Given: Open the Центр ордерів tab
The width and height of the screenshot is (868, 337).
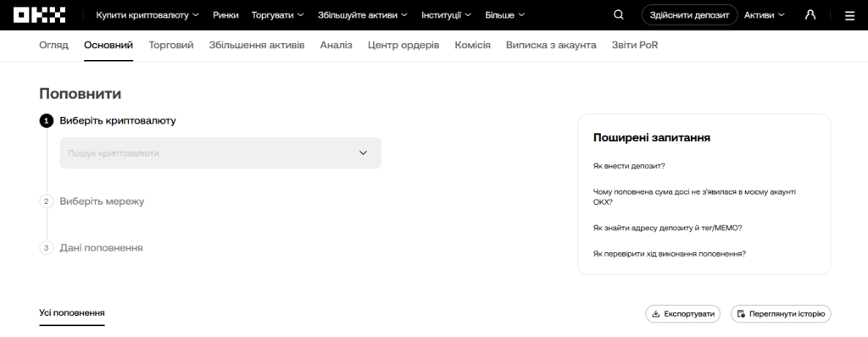Looking at the screenshot, I should 403,46.
